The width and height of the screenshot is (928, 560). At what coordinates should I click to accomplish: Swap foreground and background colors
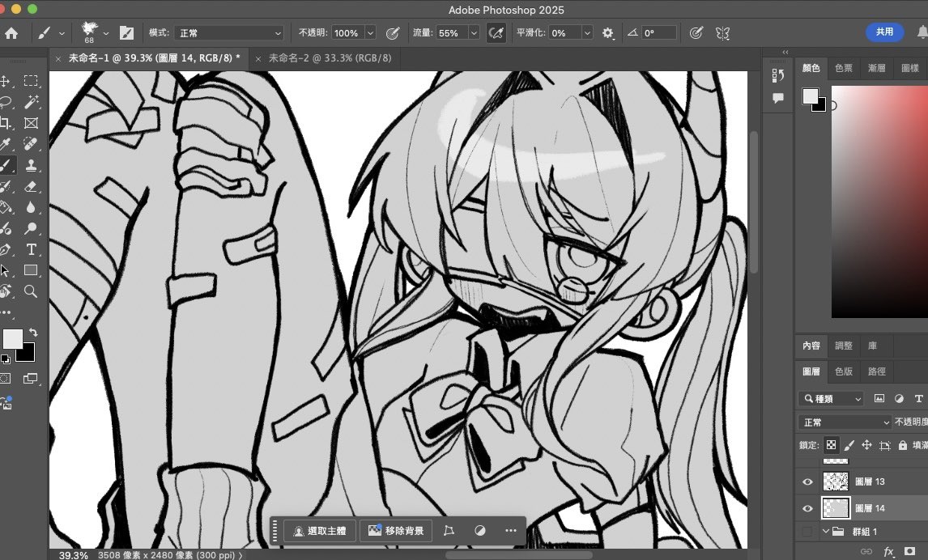pos(34,333)
